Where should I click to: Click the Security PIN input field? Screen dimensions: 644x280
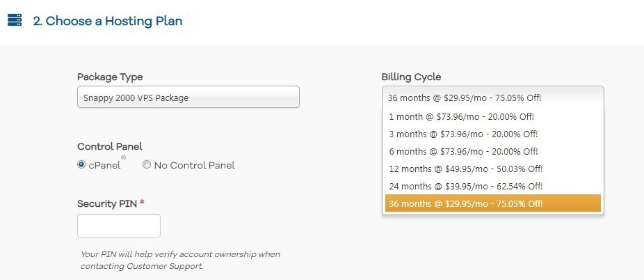119,226
